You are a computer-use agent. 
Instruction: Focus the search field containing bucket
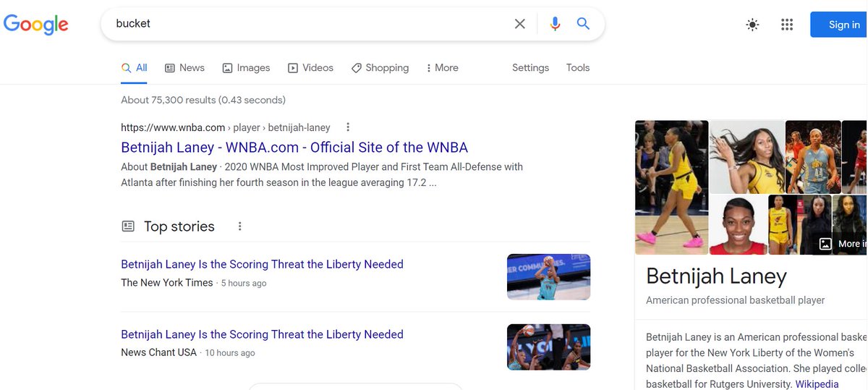point(311,24)
